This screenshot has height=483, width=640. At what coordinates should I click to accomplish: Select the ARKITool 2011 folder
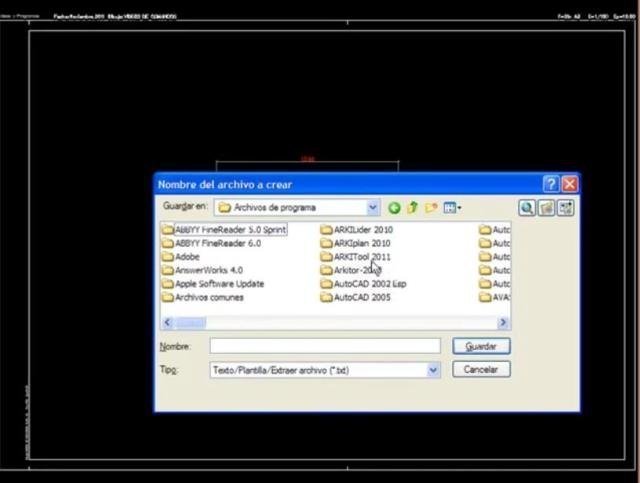tap(356, 257)
